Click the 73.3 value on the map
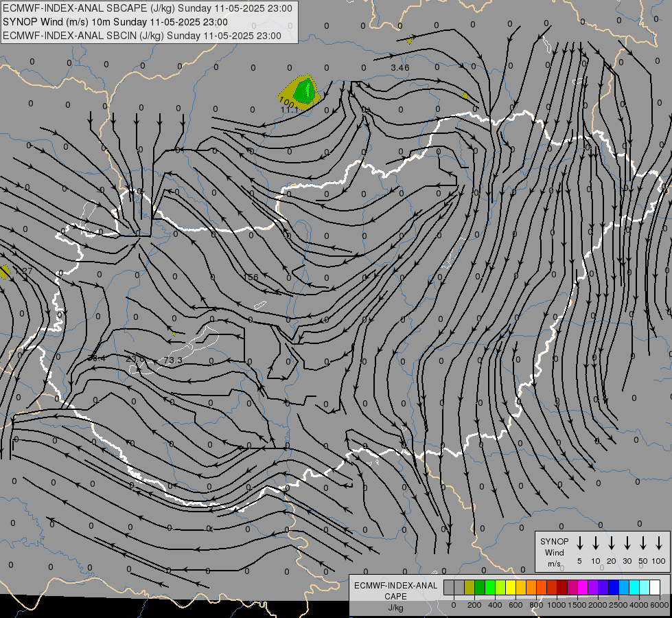This screenshot has height=618, width=672. (173, 360)
